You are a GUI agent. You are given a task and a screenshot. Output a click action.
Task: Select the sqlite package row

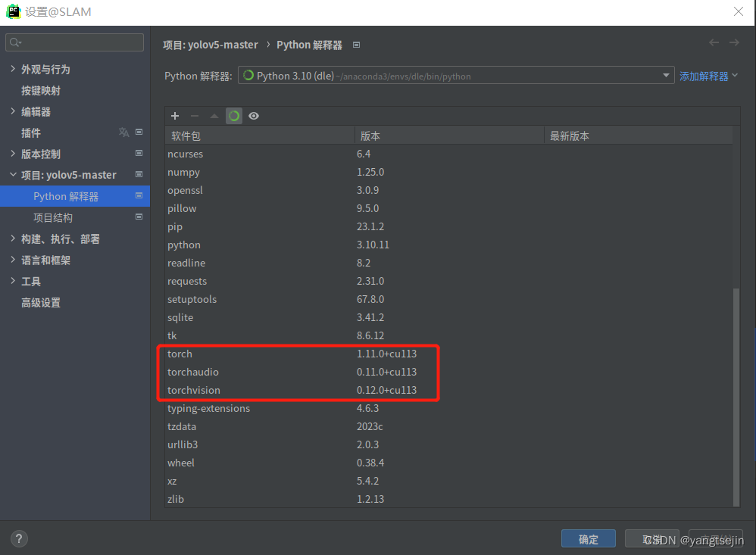click(448, 317)
